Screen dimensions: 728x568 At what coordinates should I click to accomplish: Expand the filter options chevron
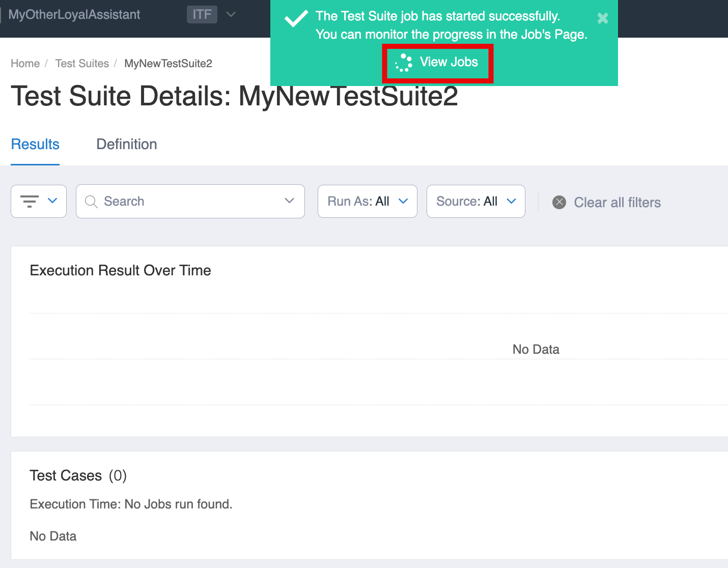[52, 201]
